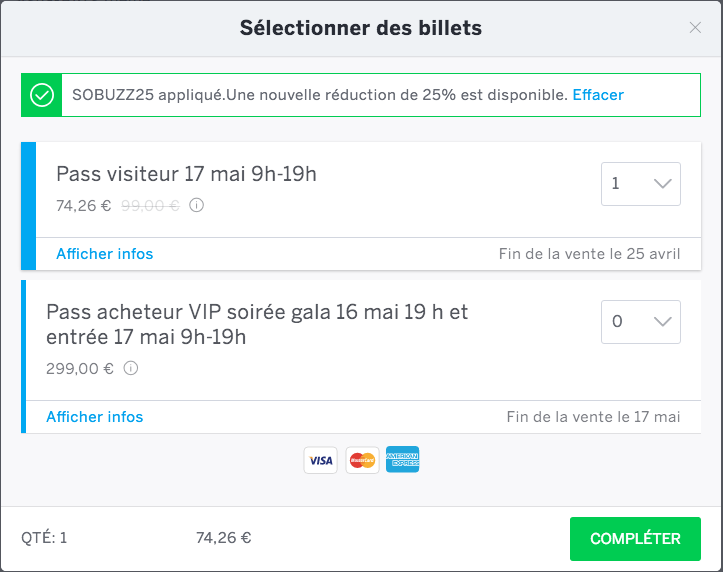This screenshot has width=723, height=572.
Task: Click the 74,26 € total in footer
Action: 224,537
